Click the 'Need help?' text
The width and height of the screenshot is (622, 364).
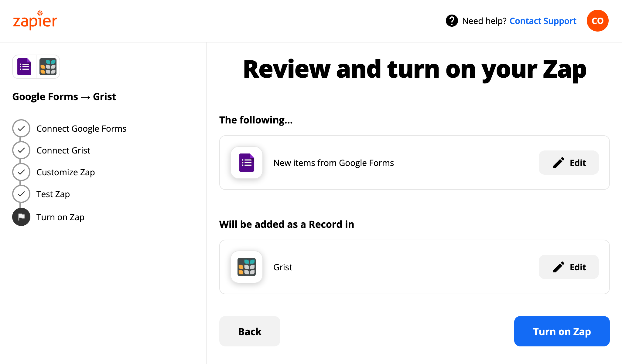point(484,21)
